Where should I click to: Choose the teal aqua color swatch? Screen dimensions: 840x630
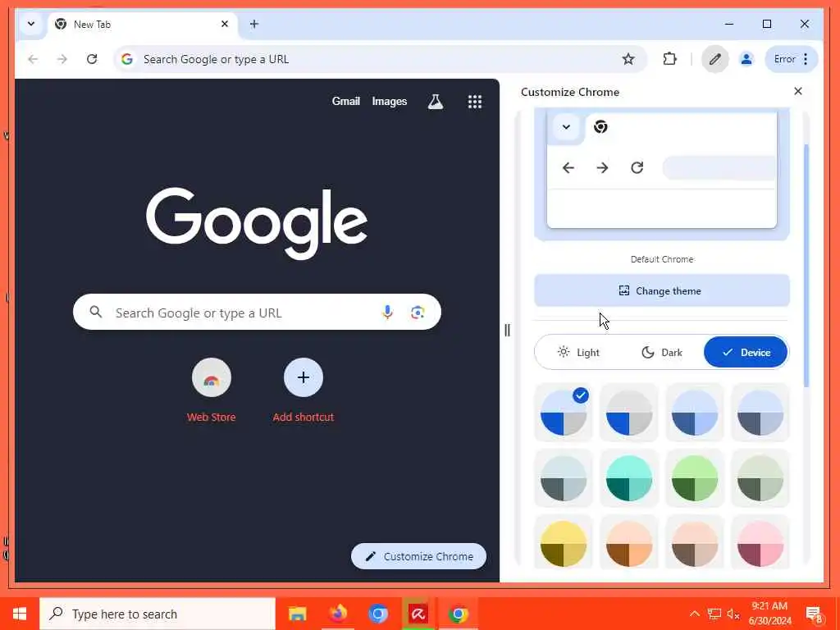click(629, 478)
